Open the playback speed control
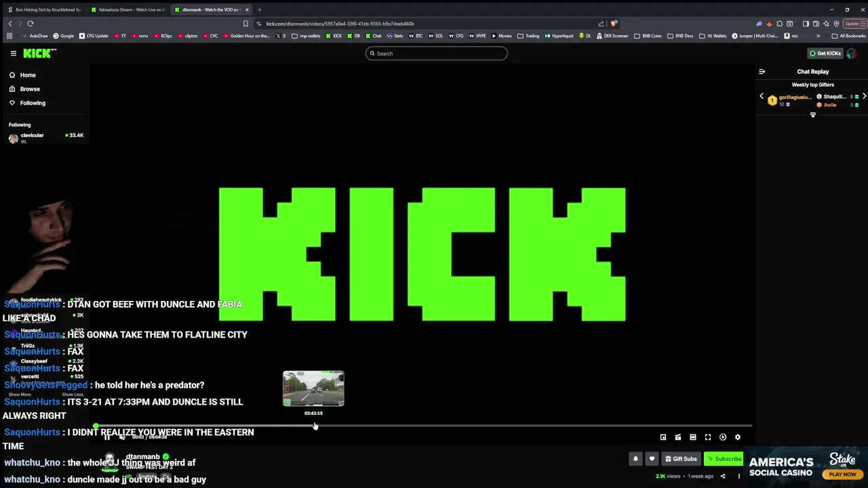868x488 pixels. [723, 438]
